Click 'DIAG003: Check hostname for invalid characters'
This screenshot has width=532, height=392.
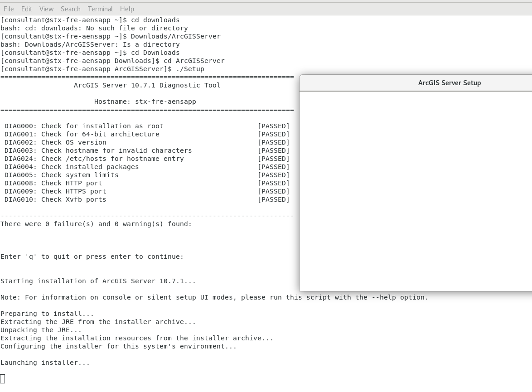click(x=98, y=150)
